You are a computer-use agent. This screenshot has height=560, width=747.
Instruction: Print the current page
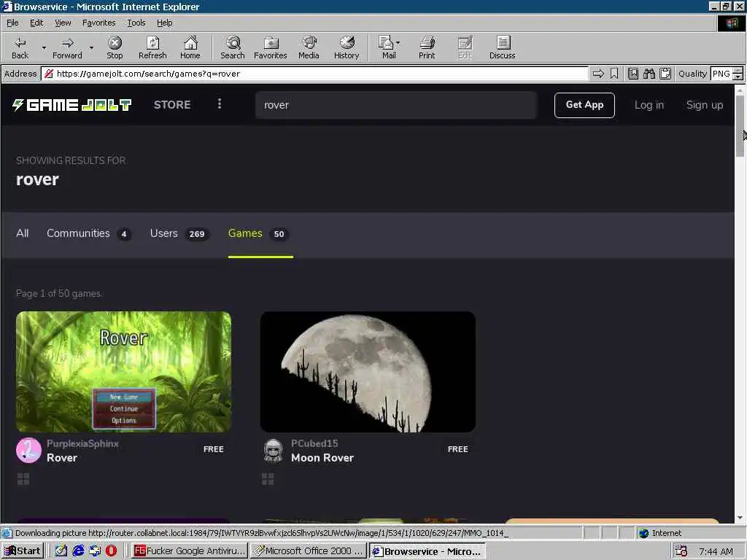click(427, 47)
